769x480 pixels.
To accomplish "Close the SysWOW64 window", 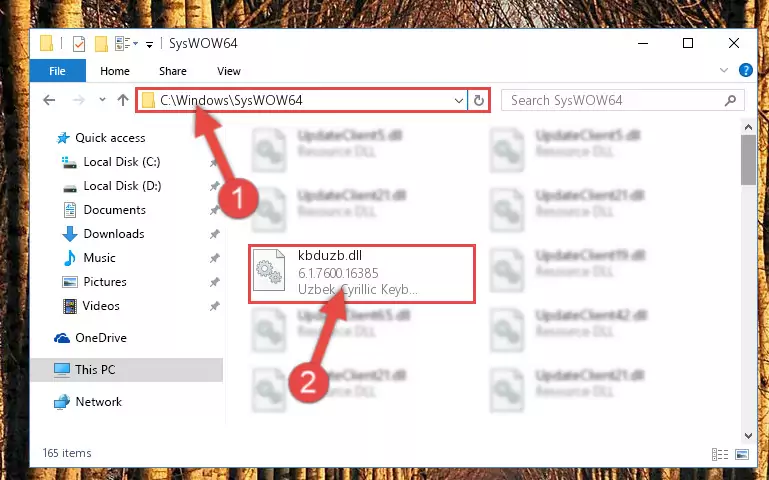I will click(x=734, y=43).
